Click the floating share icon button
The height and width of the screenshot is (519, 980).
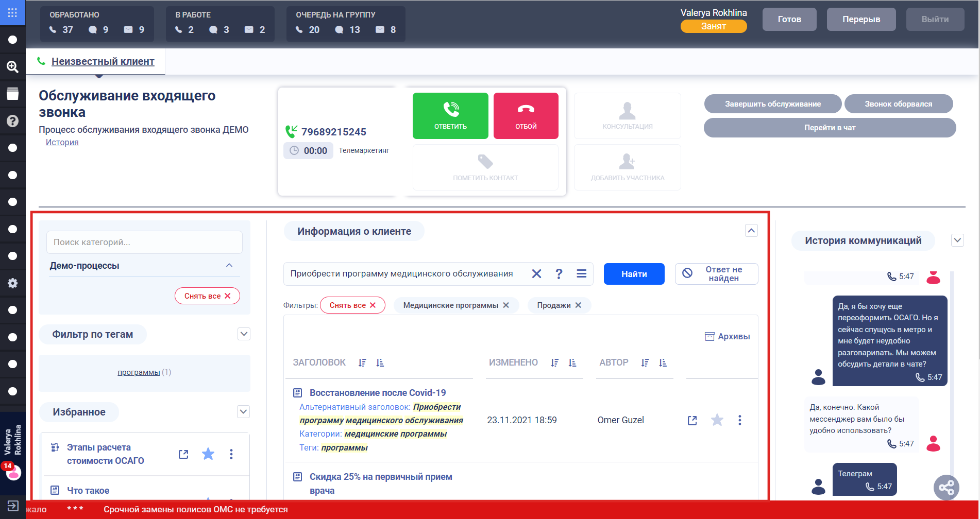pos(947,487)
